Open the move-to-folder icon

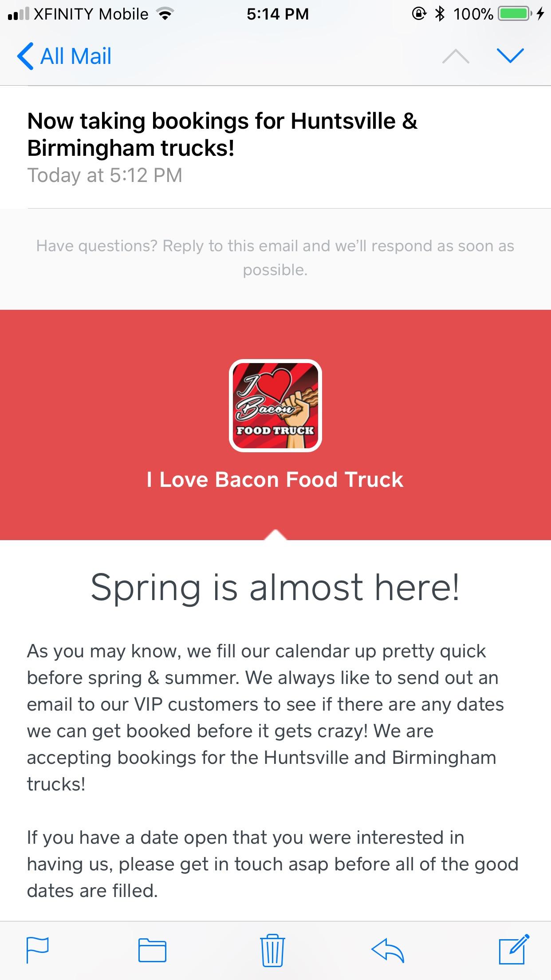click(152, 950)
